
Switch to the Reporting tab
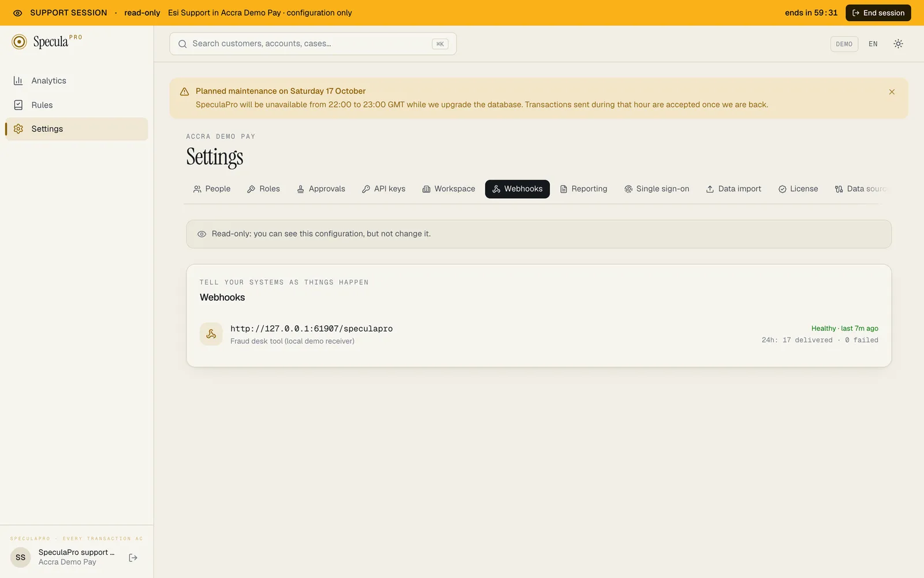pos(584,189)
